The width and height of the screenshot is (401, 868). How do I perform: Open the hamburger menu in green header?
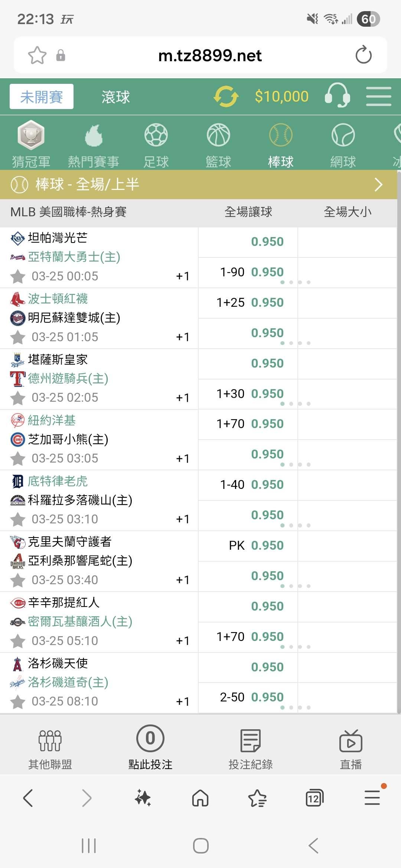378,96
